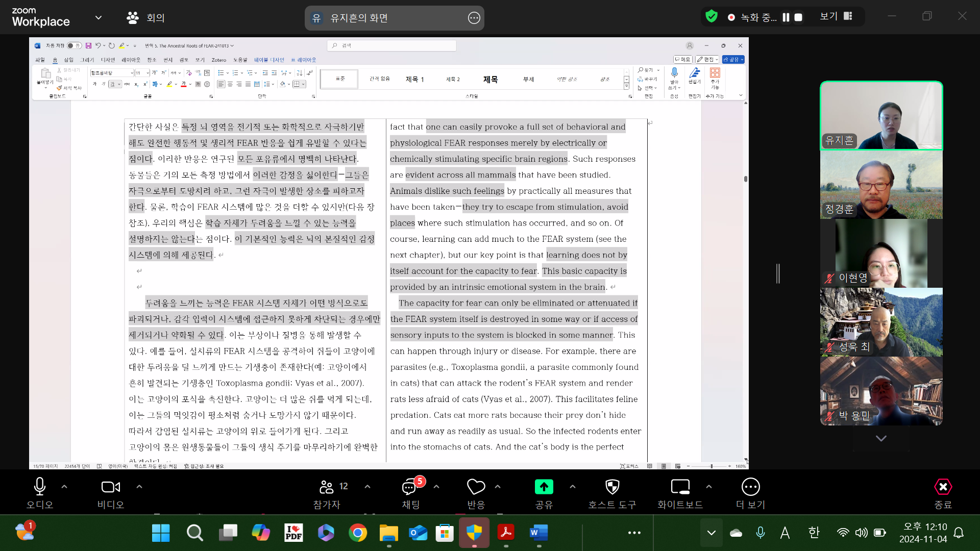This screenshot has height=551, width=980.
Task: Open the 레이아웃 ribbon tab
Action: [x=131, y=60]
